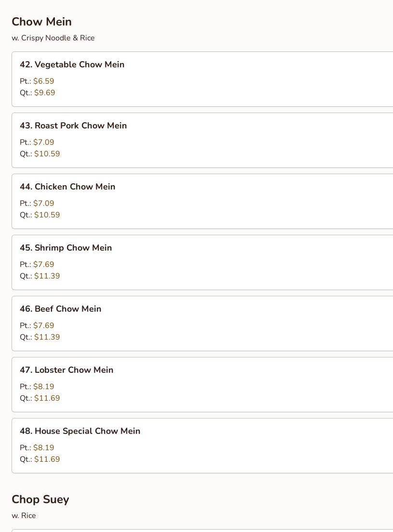
Task: Pick the Beef Chow Mein pint price $7.69
Action: pyautogui.click(x=43, y=325)
